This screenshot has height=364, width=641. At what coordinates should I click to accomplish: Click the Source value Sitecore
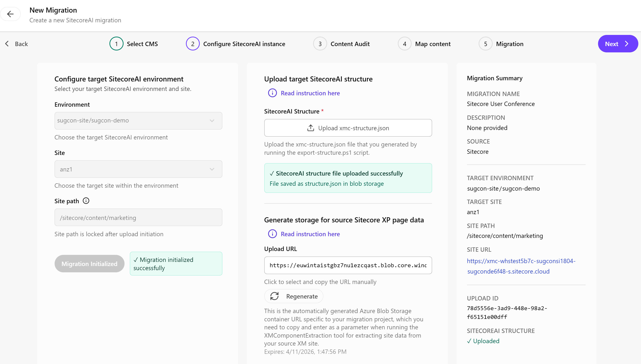click(x=477, y=152)
